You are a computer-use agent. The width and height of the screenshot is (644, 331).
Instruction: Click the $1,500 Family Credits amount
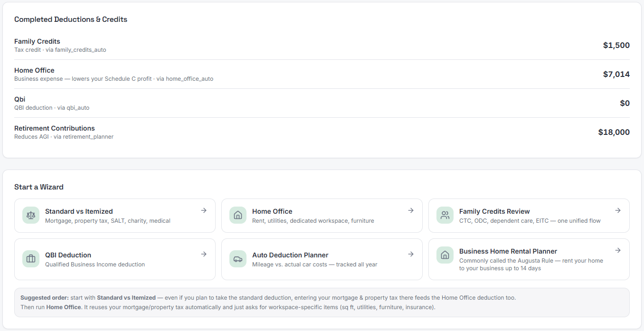point(616,45)
